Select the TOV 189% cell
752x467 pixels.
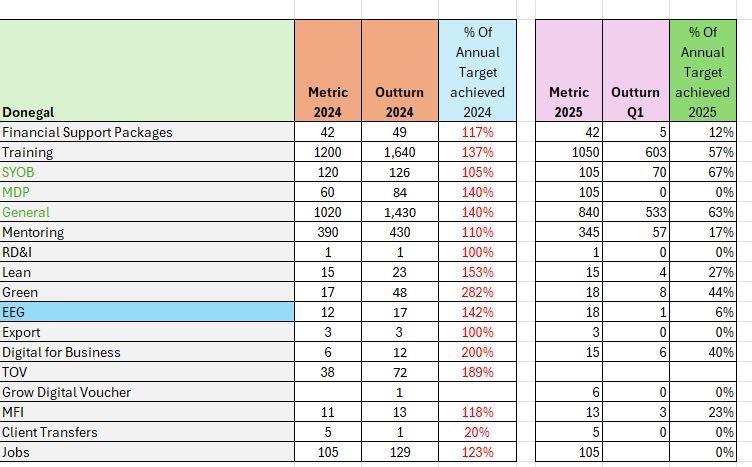[x=477, y=372]
